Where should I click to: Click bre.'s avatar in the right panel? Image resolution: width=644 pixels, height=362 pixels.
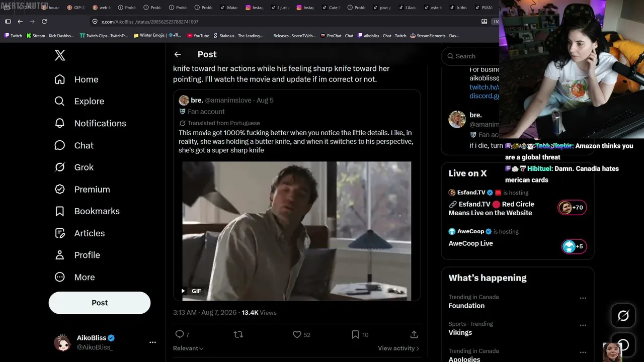[457, 119]
